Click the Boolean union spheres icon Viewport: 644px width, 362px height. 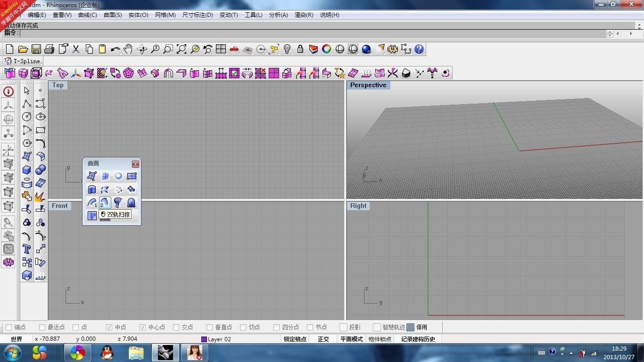tap(41, 170)
